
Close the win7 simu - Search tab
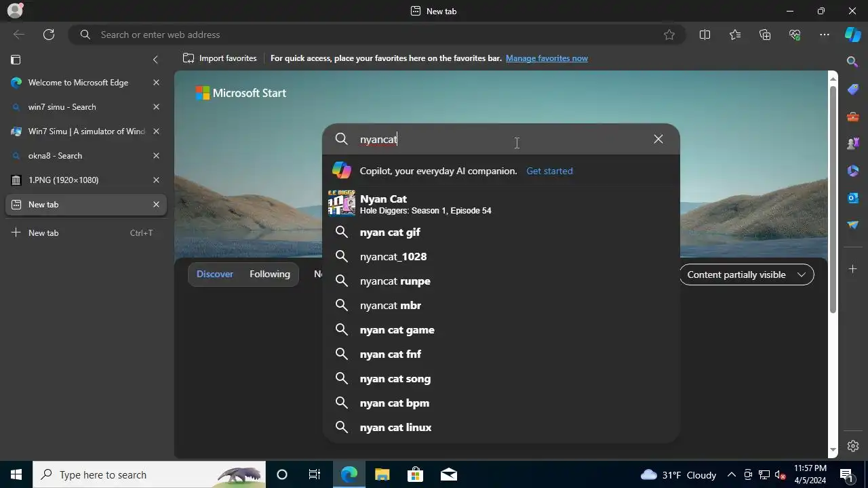tap(156, 107)
